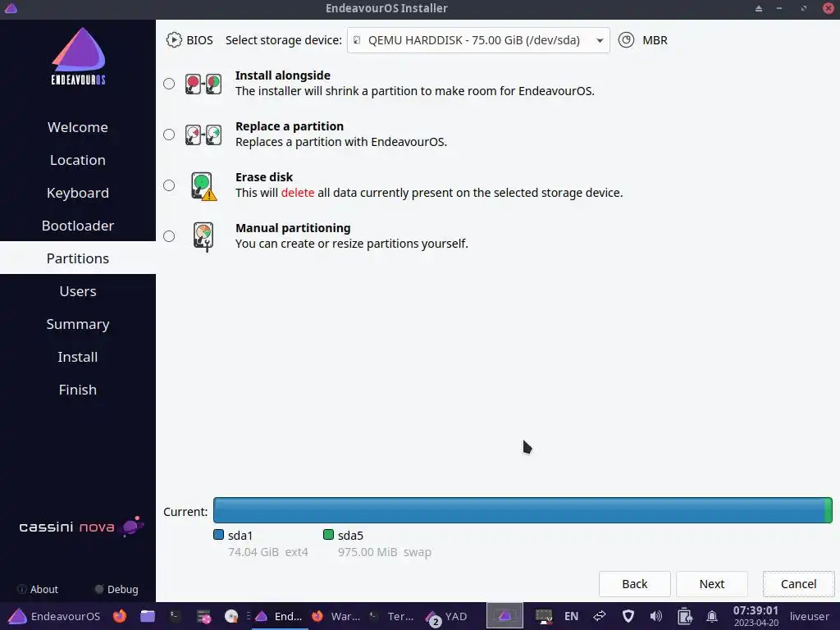Open EndeavourOS application menu in taskbar
This screenshot has width=840, height=630.
click(x=54, y=617)
